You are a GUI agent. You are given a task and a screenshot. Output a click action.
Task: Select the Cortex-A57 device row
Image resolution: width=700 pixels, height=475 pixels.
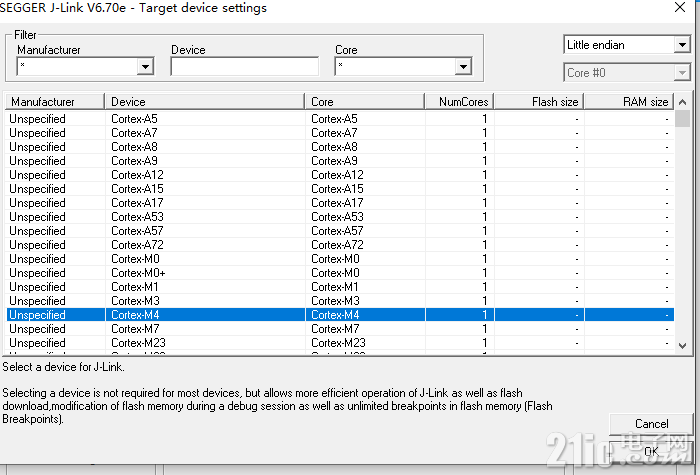[340, 231]
